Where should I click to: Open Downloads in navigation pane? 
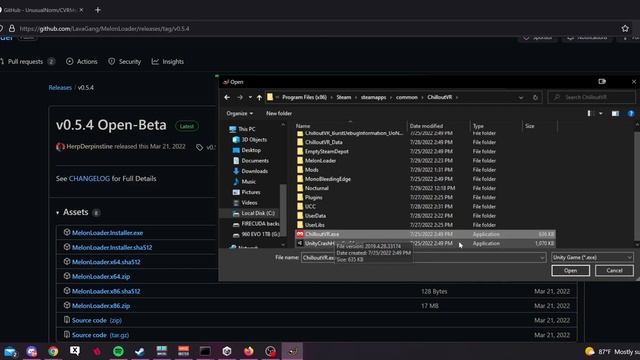pyautogui.click(x=250, y=171)
